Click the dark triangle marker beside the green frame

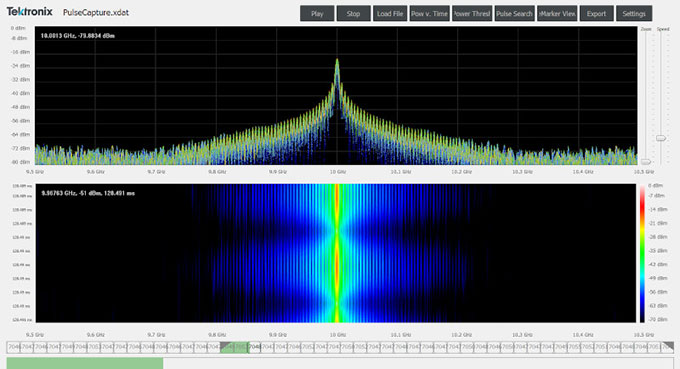point(225,346)
